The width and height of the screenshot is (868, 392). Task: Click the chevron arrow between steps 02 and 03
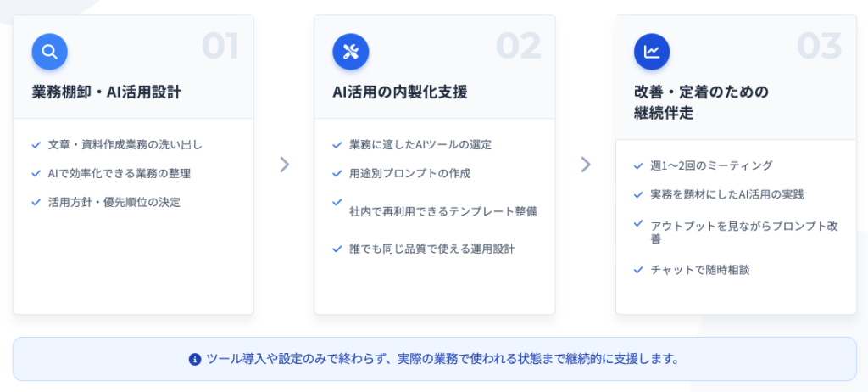pos(585,165)
